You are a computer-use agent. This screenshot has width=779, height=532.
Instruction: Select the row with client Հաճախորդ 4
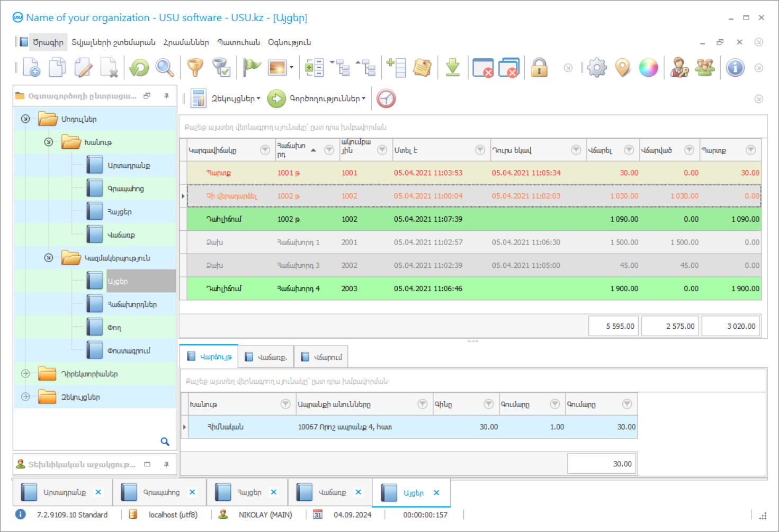[x=298, y=288]
